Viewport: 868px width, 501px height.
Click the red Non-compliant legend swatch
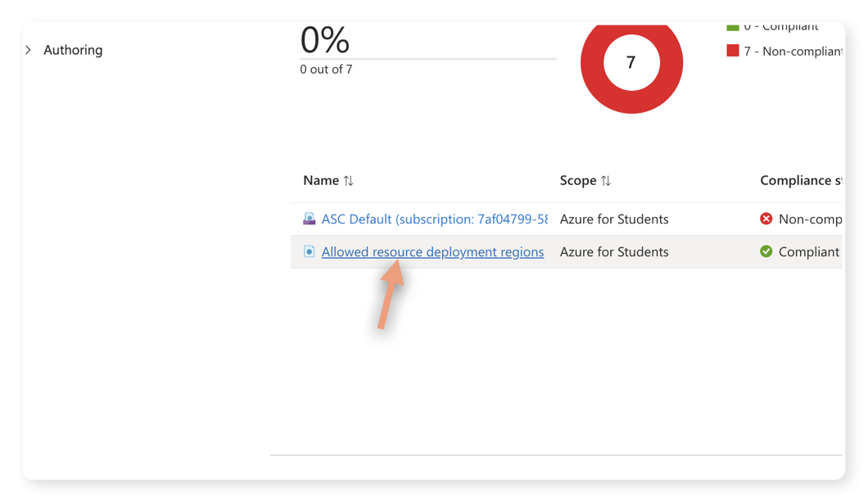pyautogui.click(x=733, y=50)
